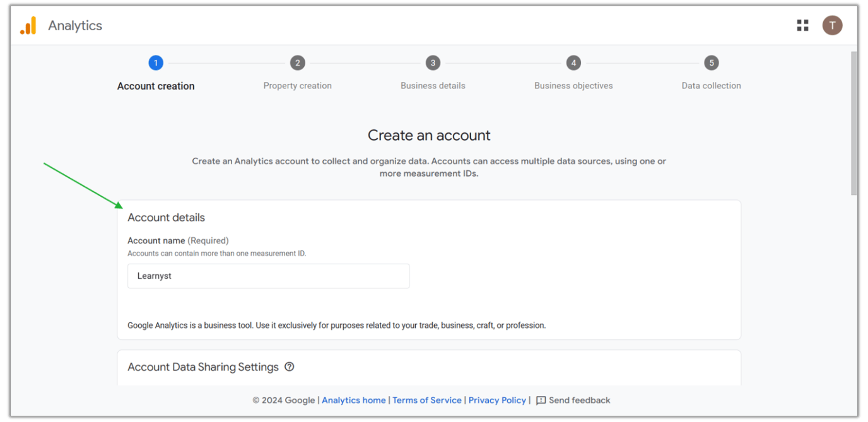This screenshot has width=868, height=422.
Task: Select the step 1 Account creation circle
Action: 156,62
